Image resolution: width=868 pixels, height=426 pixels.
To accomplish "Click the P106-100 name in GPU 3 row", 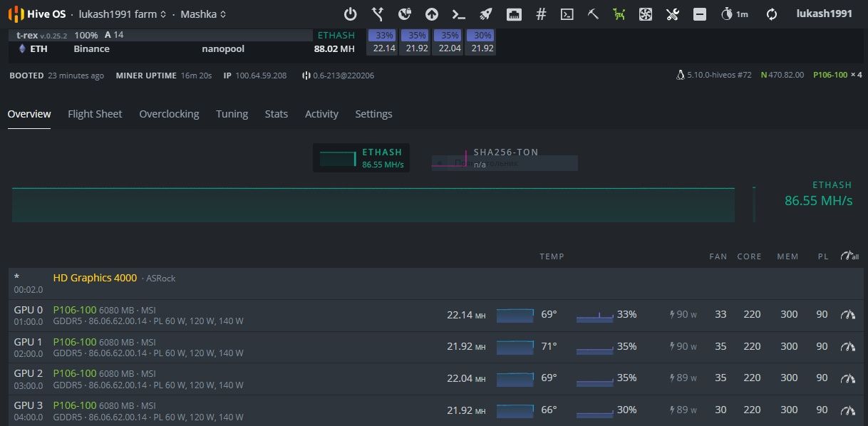I will 75,405.
